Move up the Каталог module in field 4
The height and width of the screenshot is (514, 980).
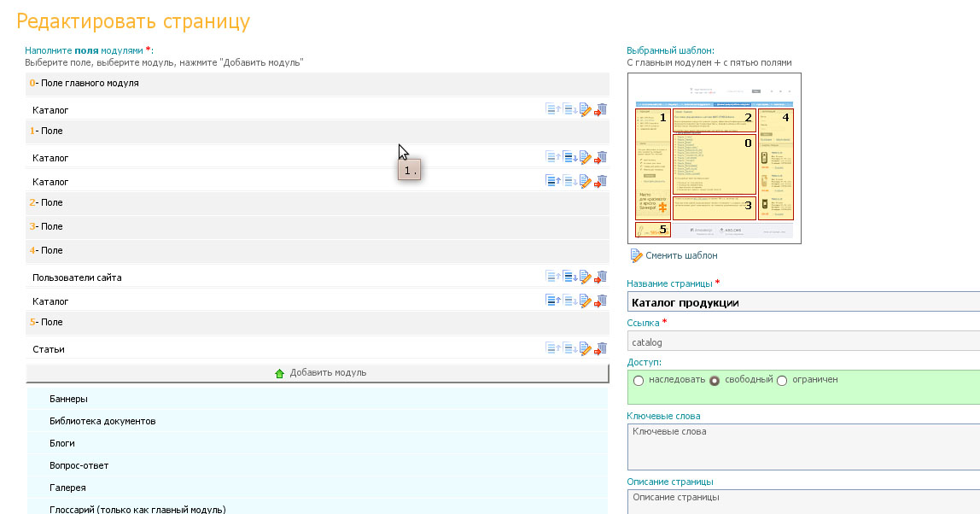[552, 301]
